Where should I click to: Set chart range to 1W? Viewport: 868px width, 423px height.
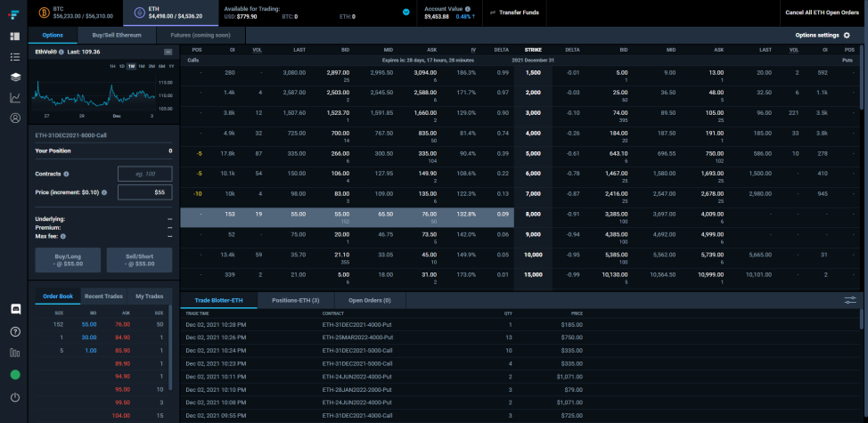coord(131,67)
